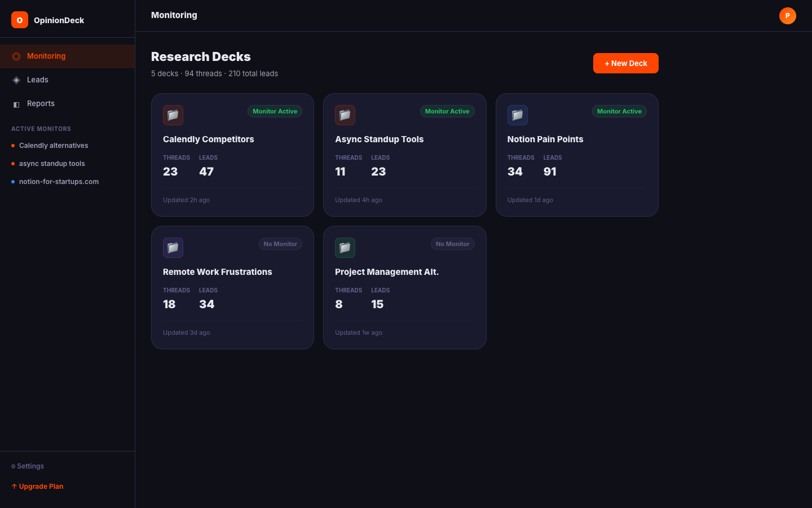The image size is (812, 508).
Task: Enable monitoring on Remote Work Frustrations deck
Action: coord(280,244)
